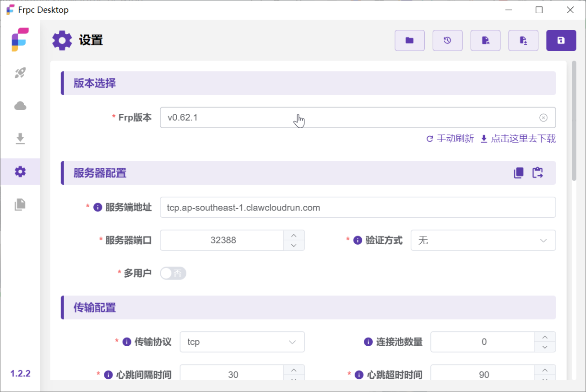Click the 服务器配置 section title text
The width and height of the screenshot is (586, 392).
point(100,173)
